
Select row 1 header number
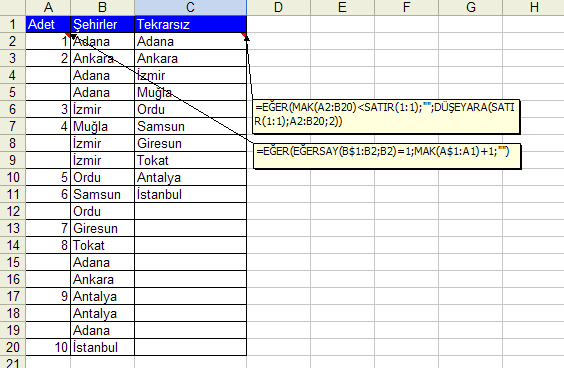[13, 24]
